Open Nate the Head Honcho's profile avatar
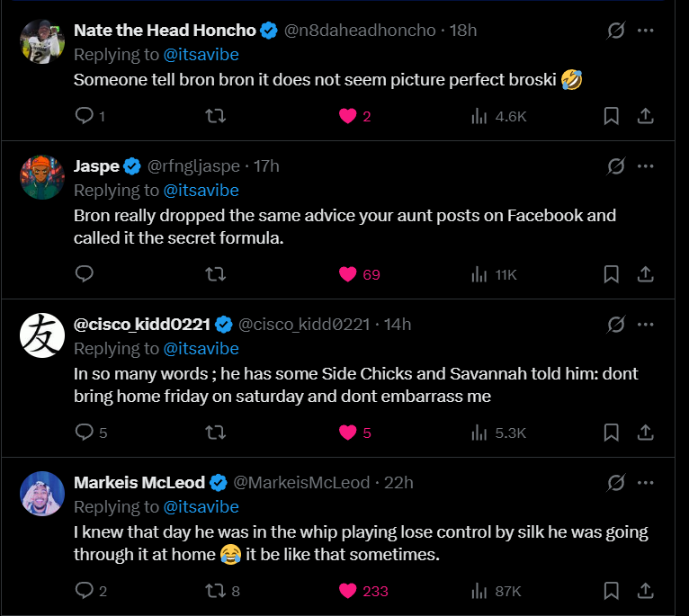 pos(42,41)
